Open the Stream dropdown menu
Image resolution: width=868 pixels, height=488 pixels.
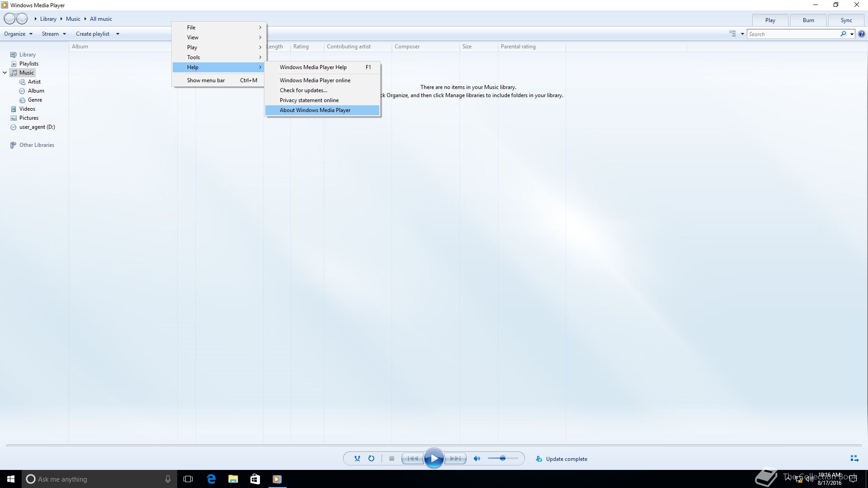point(54,34)
